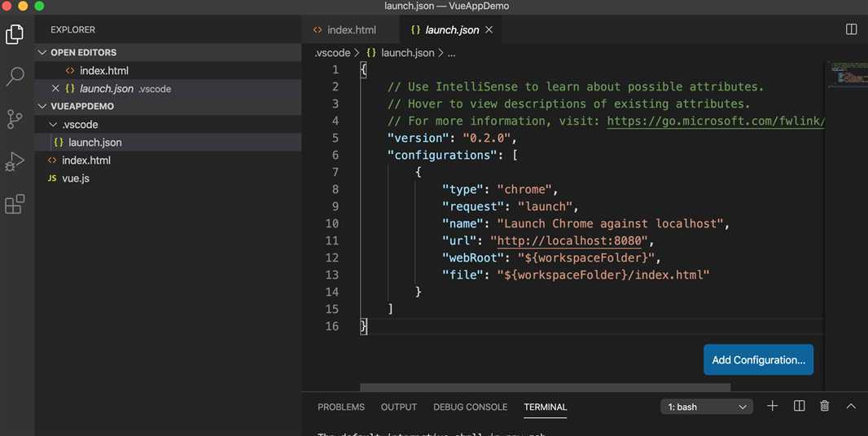Viewport: 868px width, 436px height.
Task: Click line number 11 in gutter
Action: tap(331, 240)
